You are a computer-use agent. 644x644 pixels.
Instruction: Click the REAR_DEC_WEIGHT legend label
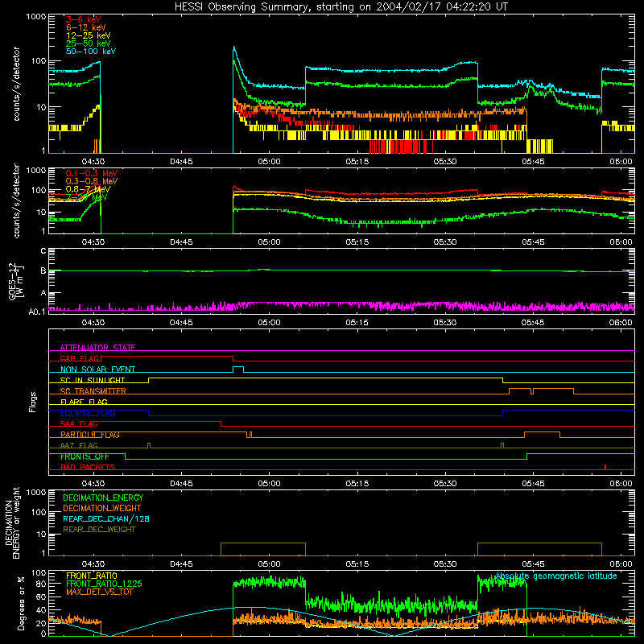click(x=99, y=530)
